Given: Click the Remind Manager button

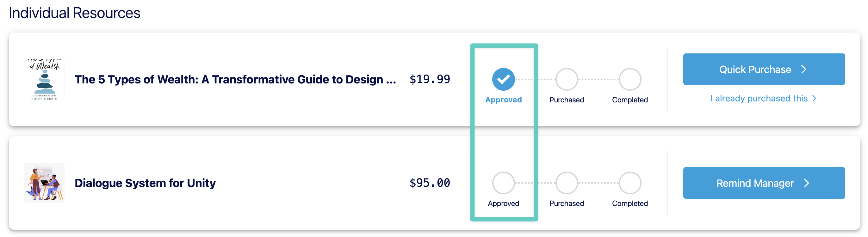Looking at the screenshot, I should click(764, 183).
